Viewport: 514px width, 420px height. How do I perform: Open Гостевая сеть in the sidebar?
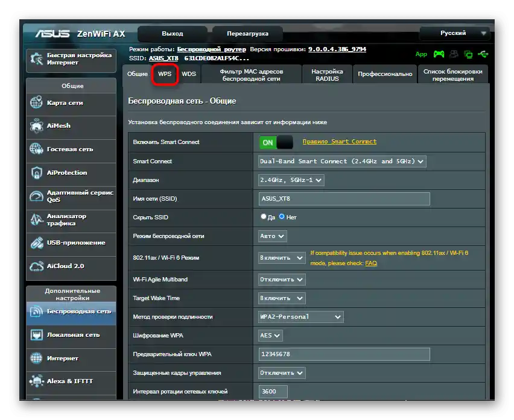[71, 149]
